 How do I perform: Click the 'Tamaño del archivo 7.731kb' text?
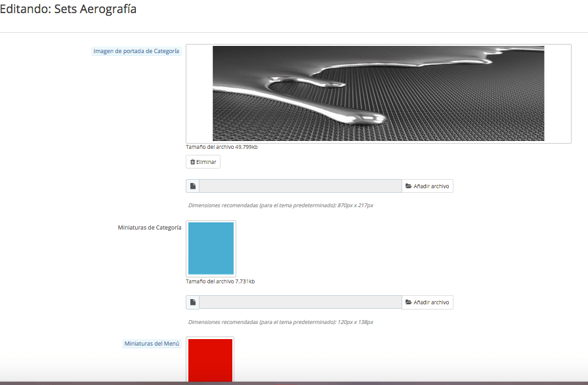tap(220, 281)
